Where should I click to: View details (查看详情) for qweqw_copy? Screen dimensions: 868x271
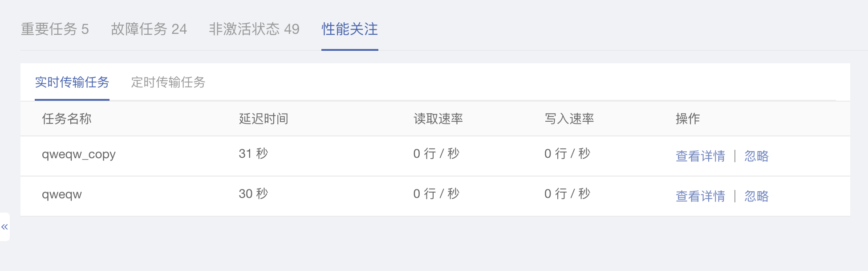[700, 156]
